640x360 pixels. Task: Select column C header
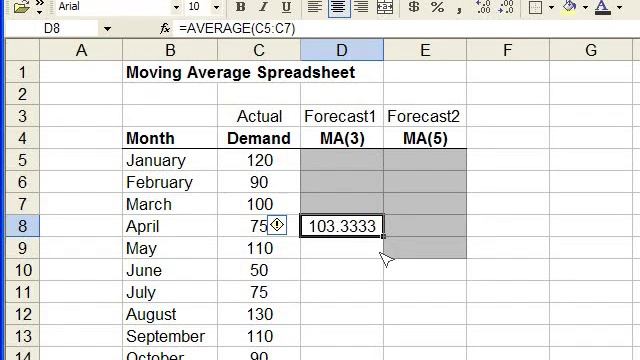[x=259, y=50]
